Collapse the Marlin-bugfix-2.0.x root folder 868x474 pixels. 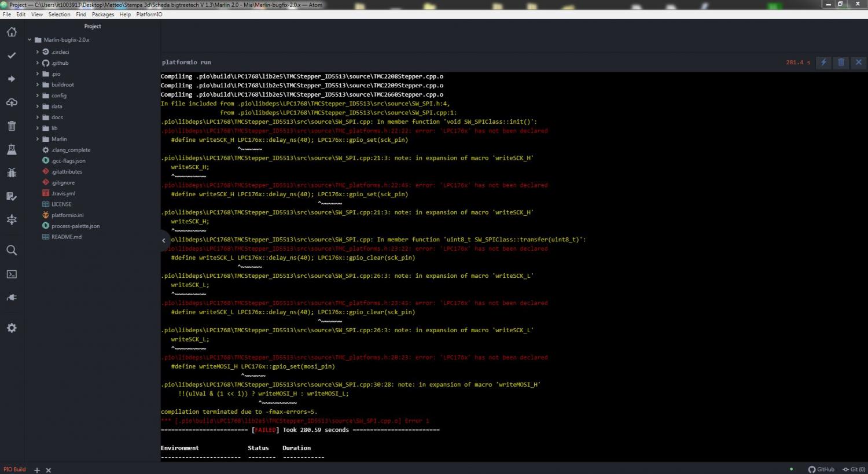coord(30,40)
